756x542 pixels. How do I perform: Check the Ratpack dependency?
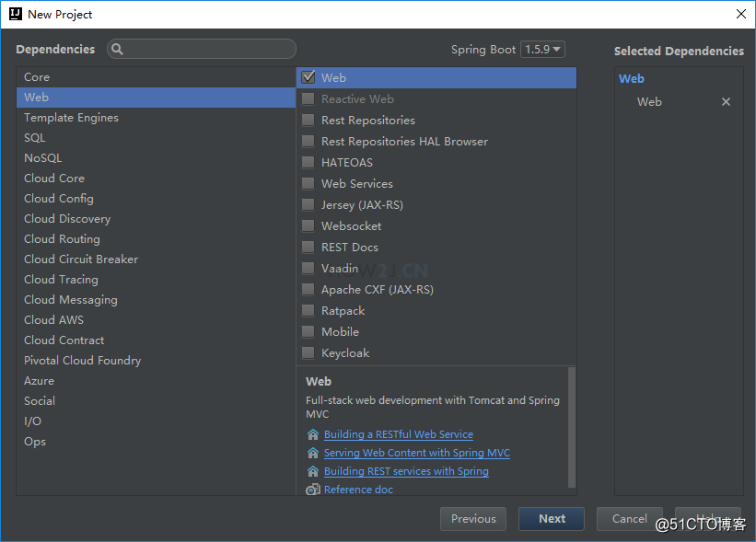click(x=308, y=311)
